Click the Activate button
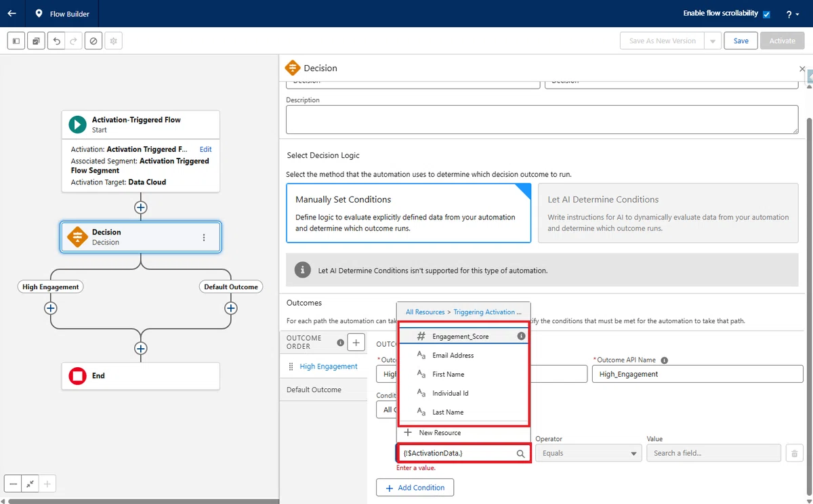This screenshot has height=504, width=813. pyautogui.click(x=782, y=41)
